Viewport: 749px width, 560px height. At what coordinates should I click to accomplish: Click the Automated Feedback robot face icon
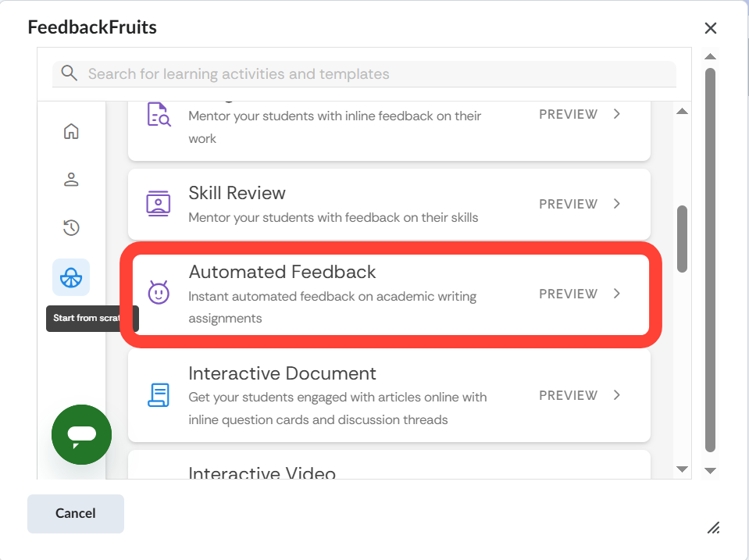[159, 294]
